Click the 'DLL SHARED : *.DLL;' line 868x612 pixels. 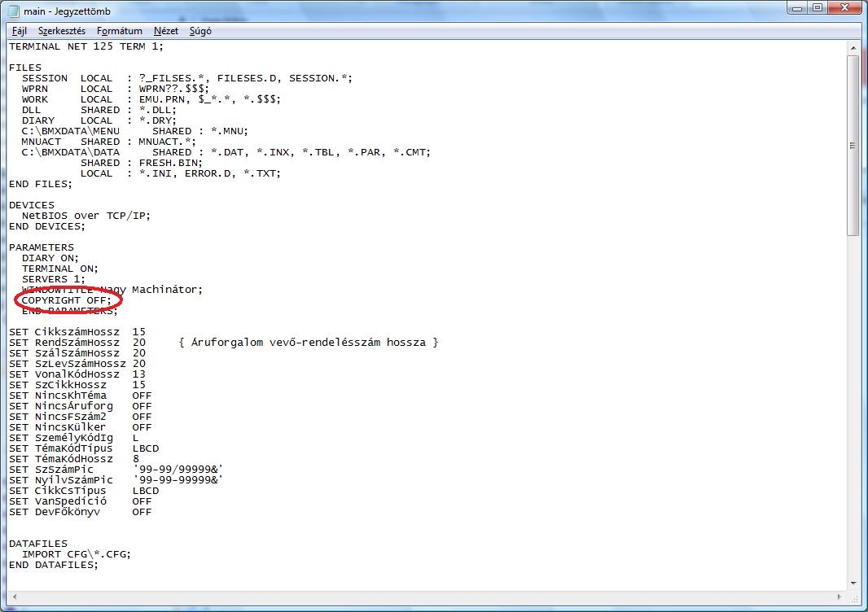pyautogui.click(x=99, y=110)
